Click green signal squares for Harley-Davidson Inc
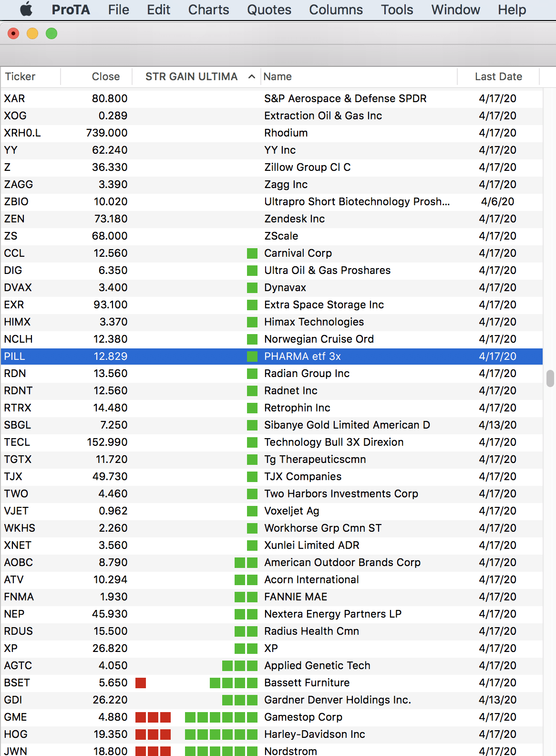Image resolution: width=556 pixels, height=756 pixels. tap(221, 735)
